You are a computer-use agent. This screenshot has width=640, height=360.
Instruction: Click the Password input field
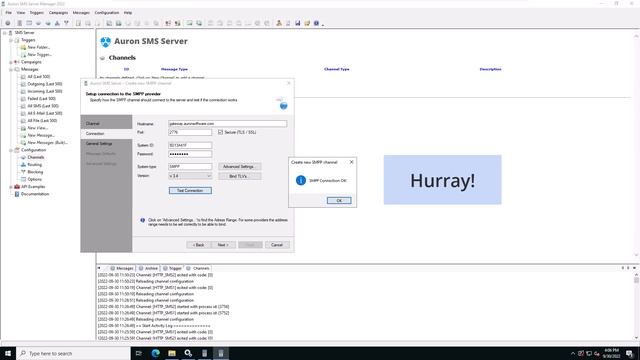coord(190,154)
